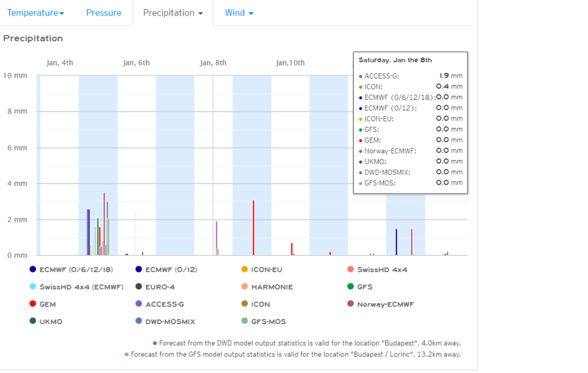The width and height of the screenshot is (588, 373).
Task: Click the ICON legend entry
Action: pos(260,304)
